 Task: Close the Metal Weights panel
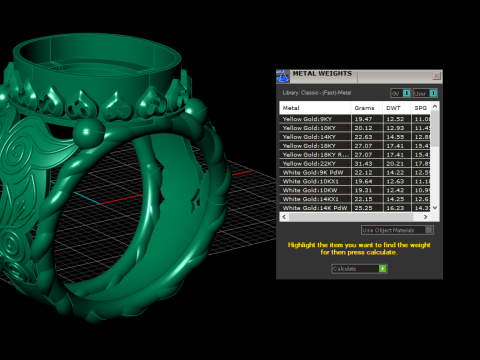point(436,76)
